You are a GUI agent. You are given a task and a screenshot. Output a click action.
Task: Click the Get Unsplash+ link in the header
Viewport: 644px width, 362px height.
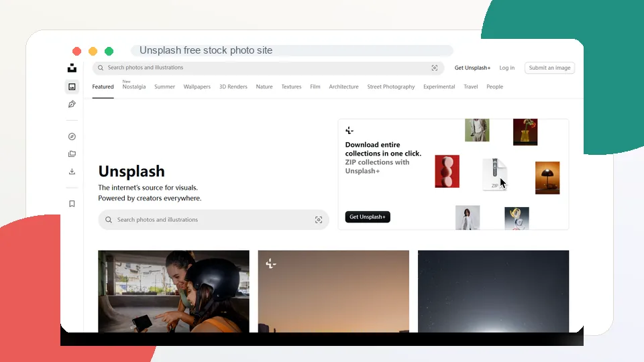472,68
